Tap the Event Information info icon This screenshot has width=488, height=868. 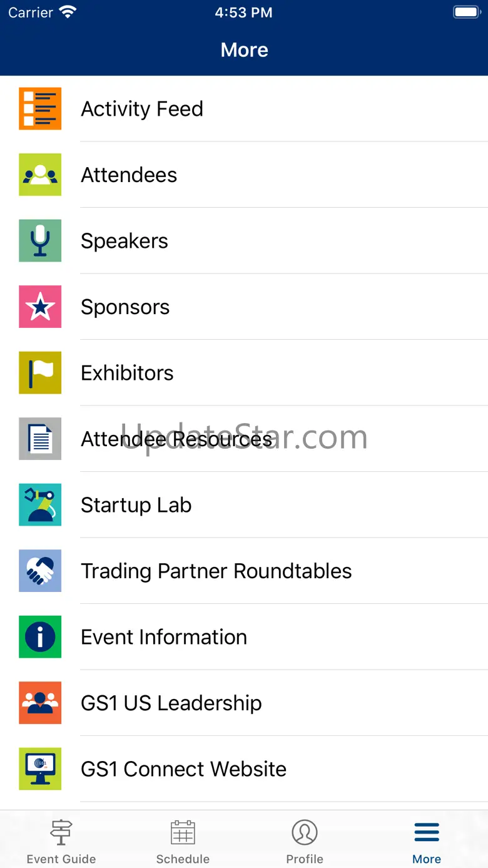40,637
